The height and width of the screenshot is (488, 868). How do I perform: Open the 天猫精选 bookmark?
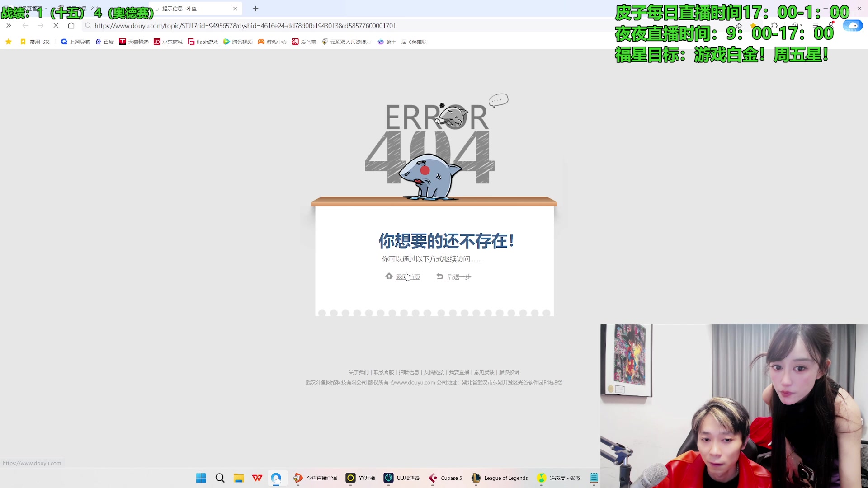click(x=133, y=42)
